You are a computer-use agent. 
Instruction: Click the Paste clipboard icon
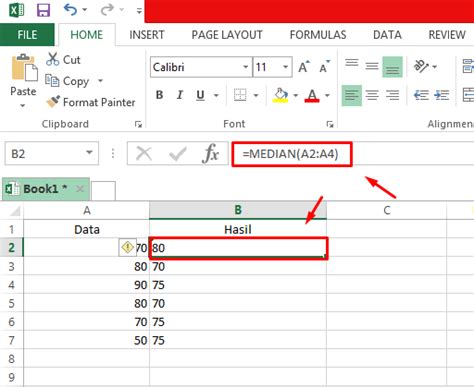coord(24,68)
